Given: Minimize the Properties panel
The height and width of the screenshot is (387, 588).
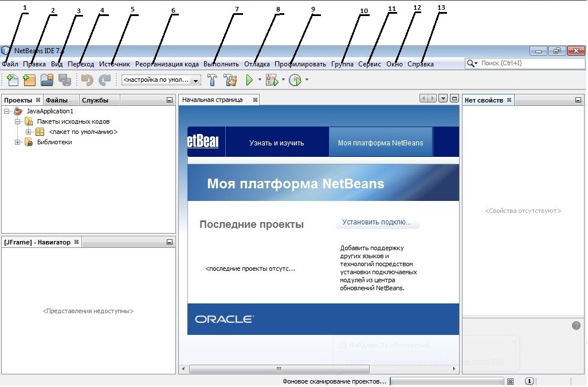Looking at the screenshot, I should pyautogui.click(x=578, y=100).
